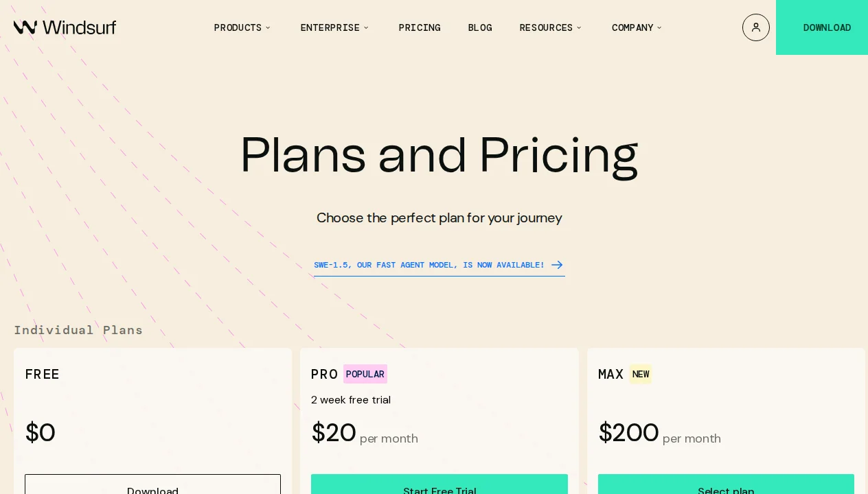Viewport: 868px width, 494px height.
Task: Open the account profile icon
Action: pos(756,27)
